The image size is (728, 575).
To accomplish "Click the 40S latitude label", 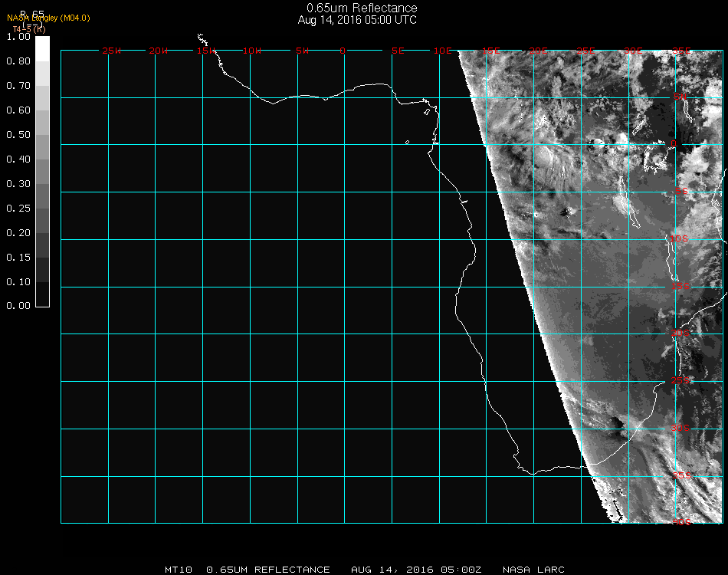I will pyautogui.click(x=681, y=522).
